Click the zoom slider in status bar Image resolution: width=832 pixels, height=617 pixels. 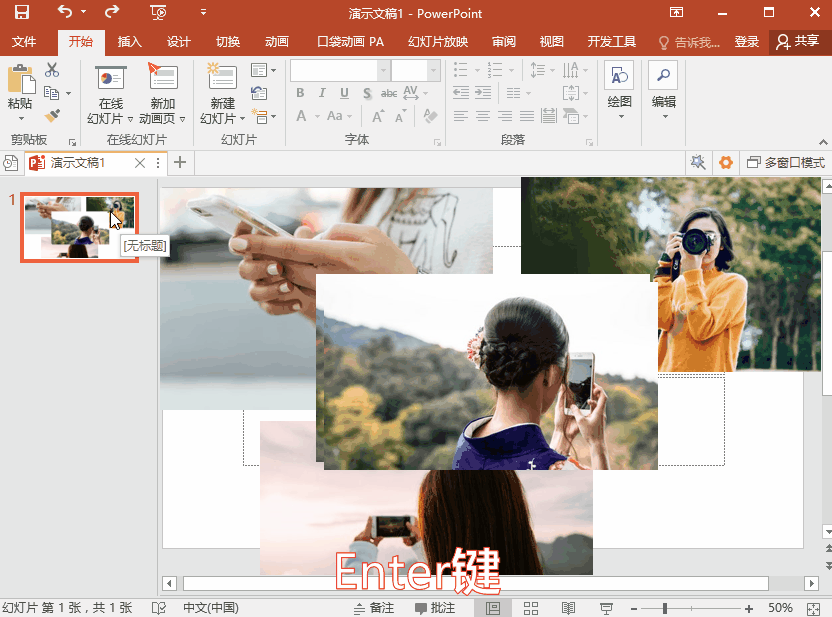pos(665,608)
